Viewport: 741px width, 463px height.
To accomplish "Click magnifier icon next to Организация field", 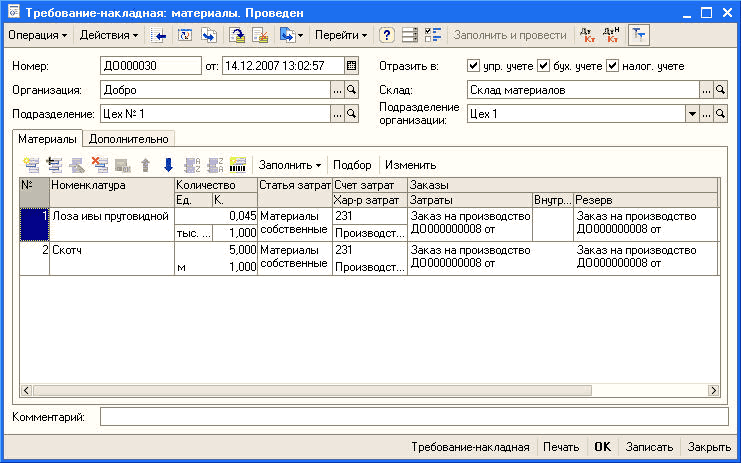I will (x=351, y=89).
